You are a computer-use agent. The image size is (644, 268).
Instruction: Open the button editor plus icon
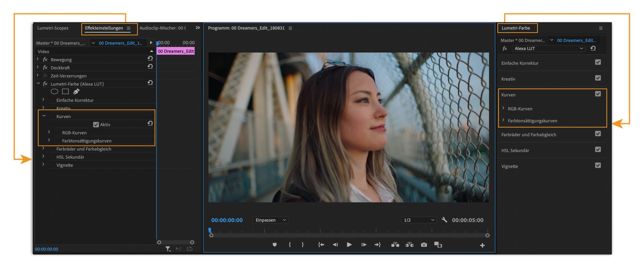tap(482, 246)
